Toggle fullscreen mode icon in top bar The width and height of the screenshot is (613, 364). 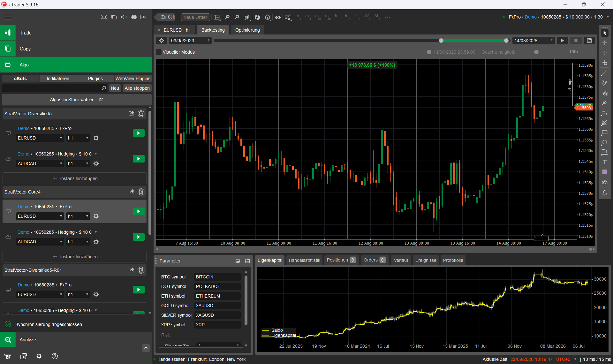(x=104, y=17)
